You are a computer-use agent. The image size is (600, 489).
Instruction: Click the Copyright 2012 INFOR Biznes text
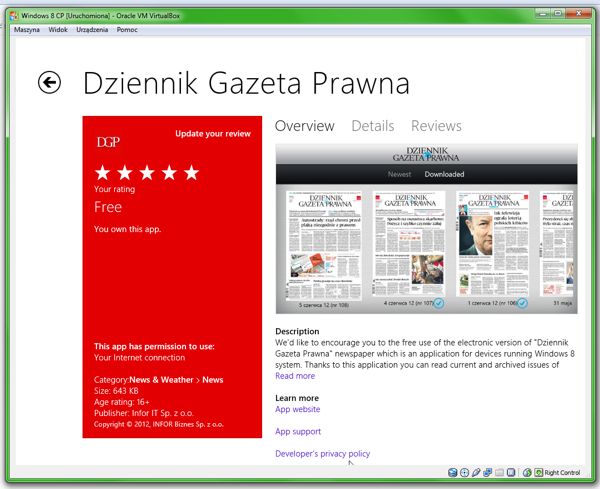pyautogui.click(x=159, y=424)
